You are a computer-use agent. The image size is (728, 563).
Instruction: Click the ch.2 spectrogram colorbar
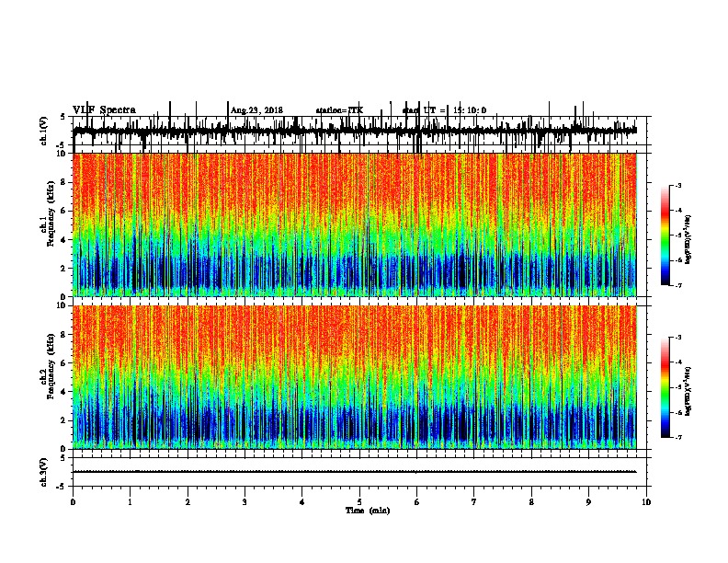pyautogui.click(x=665, y=387)
